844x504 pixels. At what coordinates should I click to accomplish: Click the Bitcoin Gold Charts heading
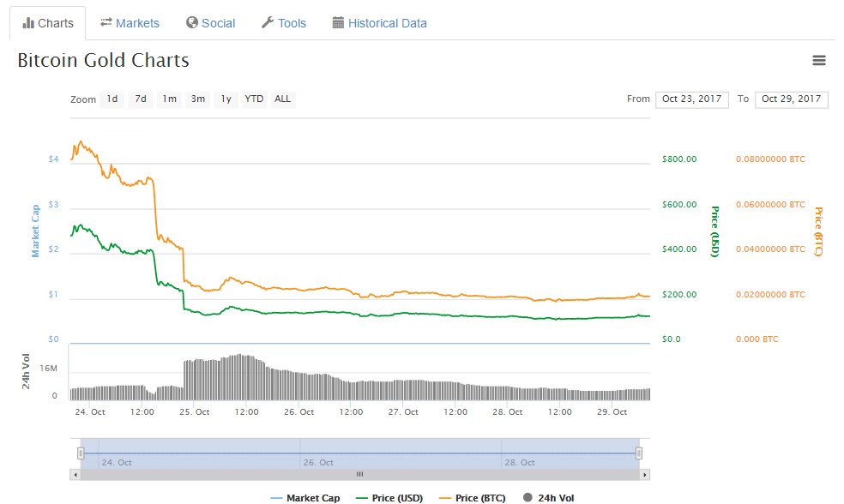coord(103,60)
